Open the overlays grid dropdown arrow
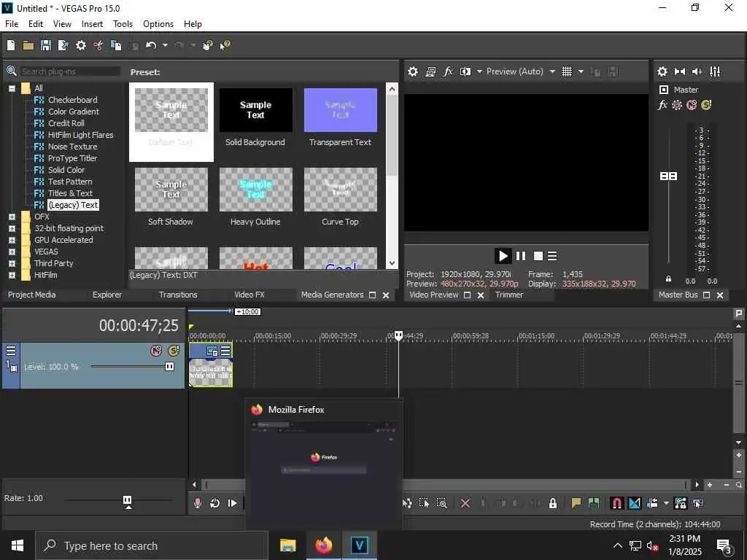The image size is (747, 560). 581,71
